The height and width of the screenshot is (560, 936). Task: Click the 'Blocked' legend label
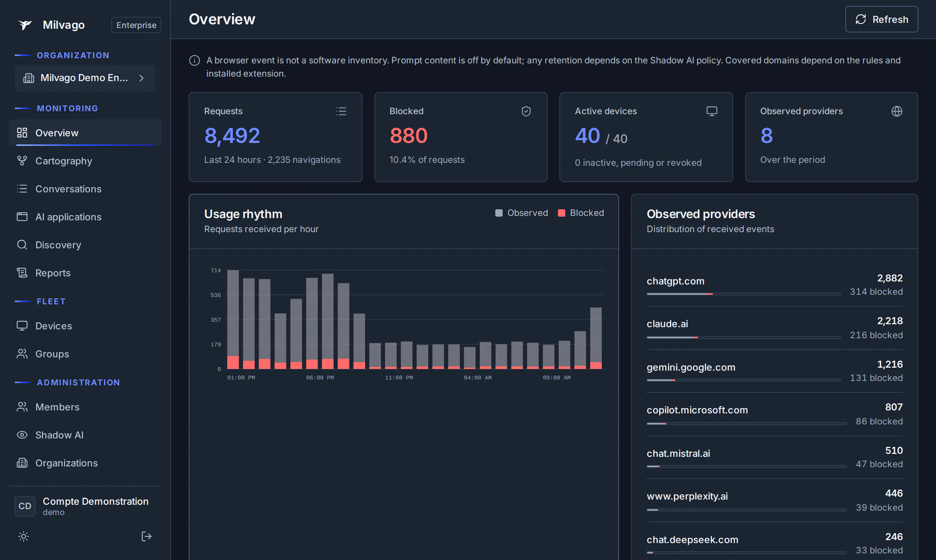click(x=587, y=213)
